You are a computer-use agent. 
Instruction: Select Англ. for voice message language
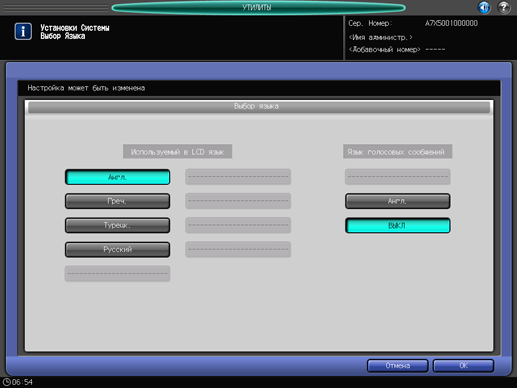398,201
